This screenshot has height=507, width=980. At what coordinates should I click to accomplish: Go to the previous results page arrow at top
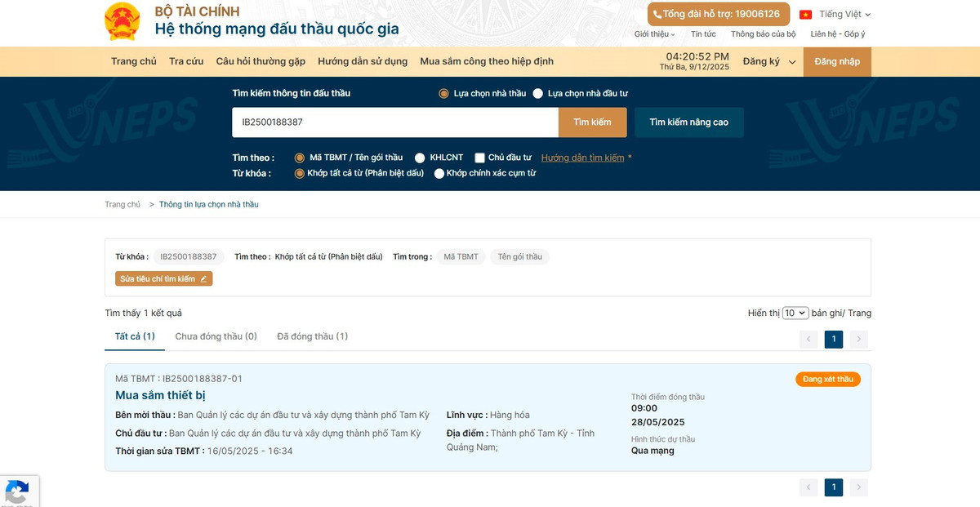[808, 340]
